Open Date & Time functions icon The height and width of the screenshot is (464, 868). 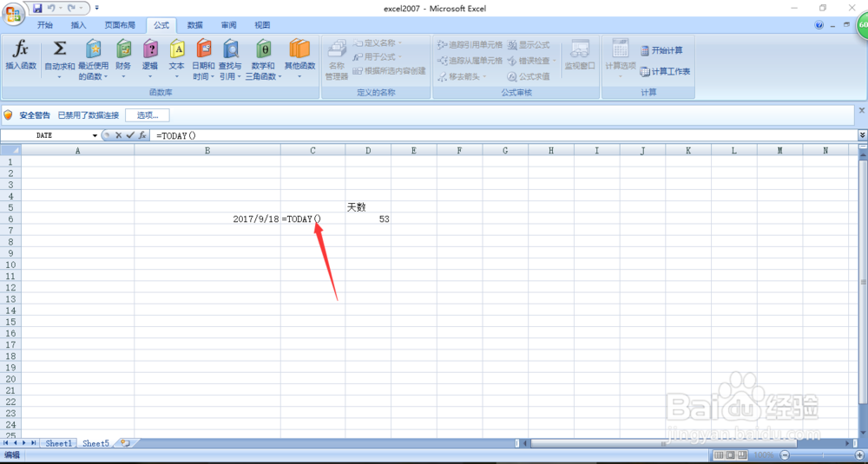coord(204,49)
